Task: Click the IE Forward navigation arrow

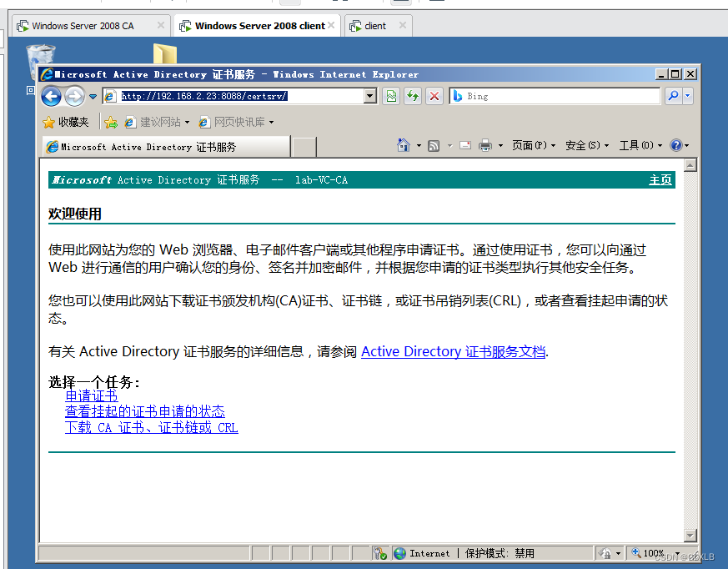Action: click(x=74, y=97)
